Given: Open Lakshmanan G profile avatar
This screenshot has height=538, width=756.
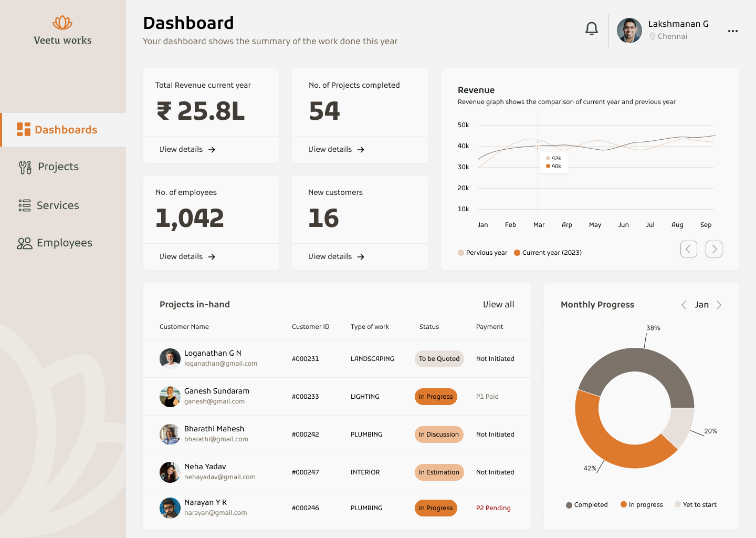Looking at the screenshot, I should (x=629, y=30).
